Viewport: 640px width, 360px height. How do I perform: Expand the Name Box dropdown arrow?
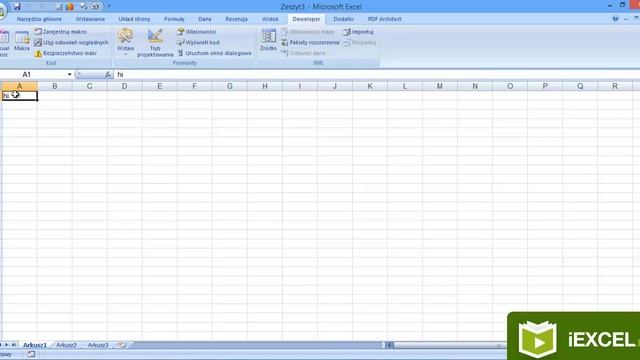pos(69,75)
